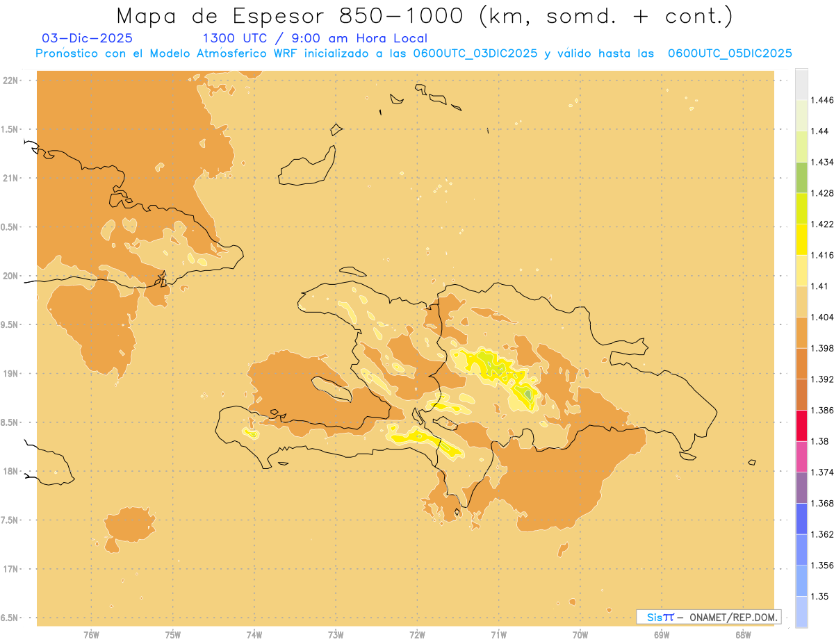The width and height of the screenshot is (834, 644).
Task: Click the colorbar value '1.35'
Action: point(821,596)
